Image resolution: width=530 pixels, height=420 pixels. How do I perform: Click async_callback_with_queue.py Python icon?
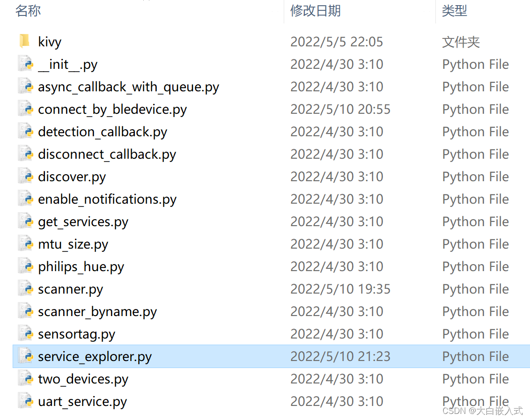[26, 87]
